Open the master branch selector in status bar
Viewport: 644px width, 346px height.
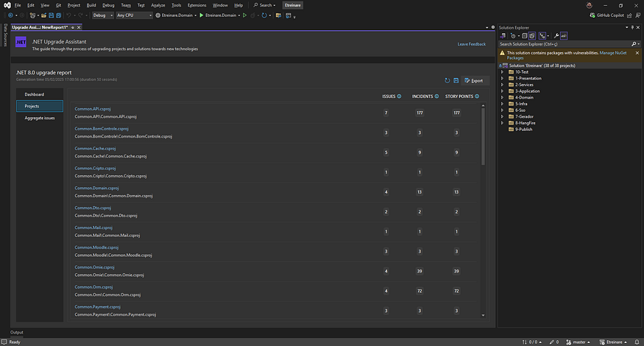[578, 342]
